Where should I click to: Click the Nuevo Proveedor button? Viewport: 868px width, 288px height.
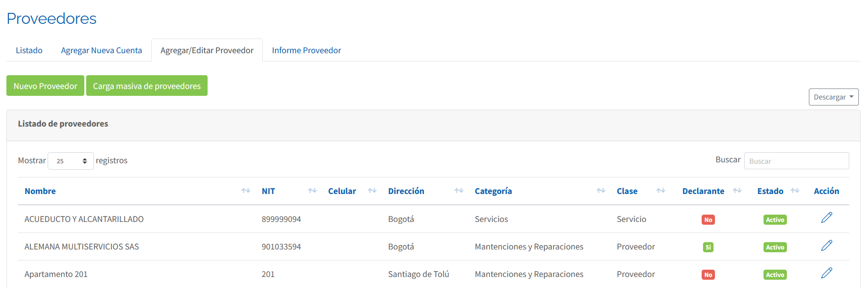tap(45, 86)
